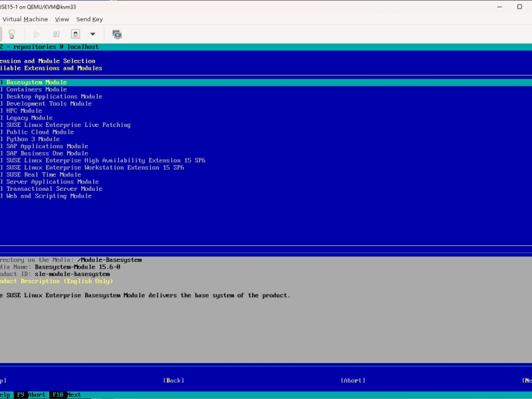Select the Transactional Server Module row
The image size is (532, 399).
[x=266, y=189]
